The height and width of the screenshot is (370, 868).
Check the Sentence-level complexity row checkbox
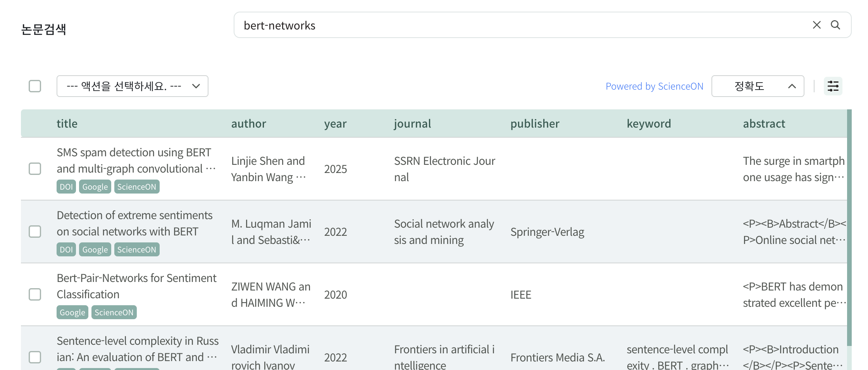(x=35, y=357)
